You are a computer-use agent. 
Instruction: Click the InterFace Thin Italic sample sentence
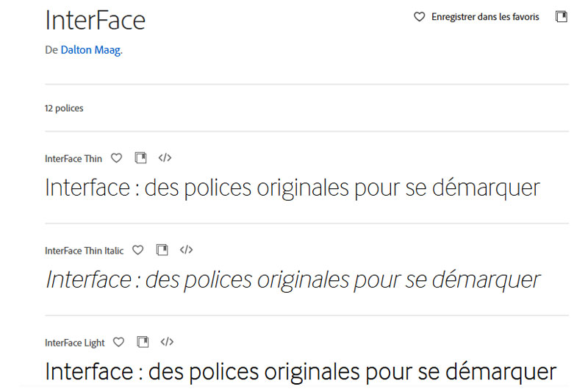pos(293,280)
